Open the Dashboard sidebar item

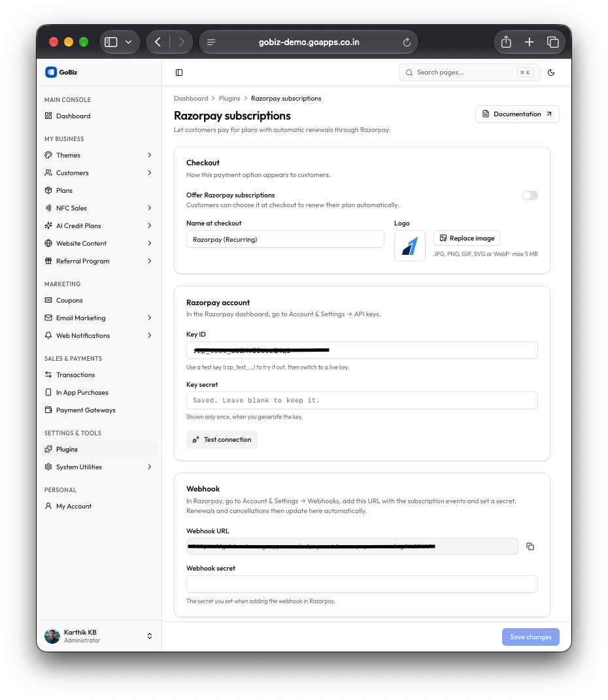point(99,116)
